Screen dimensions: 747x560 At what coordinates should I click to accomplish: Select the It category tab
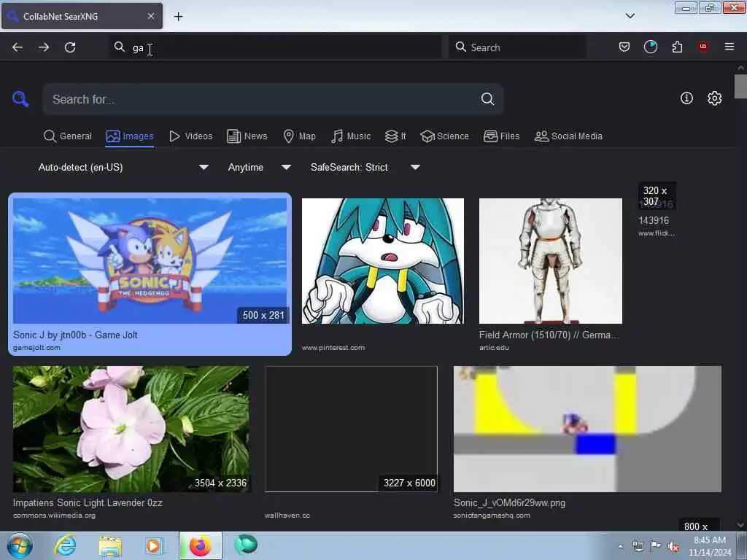tap(395, 136)
